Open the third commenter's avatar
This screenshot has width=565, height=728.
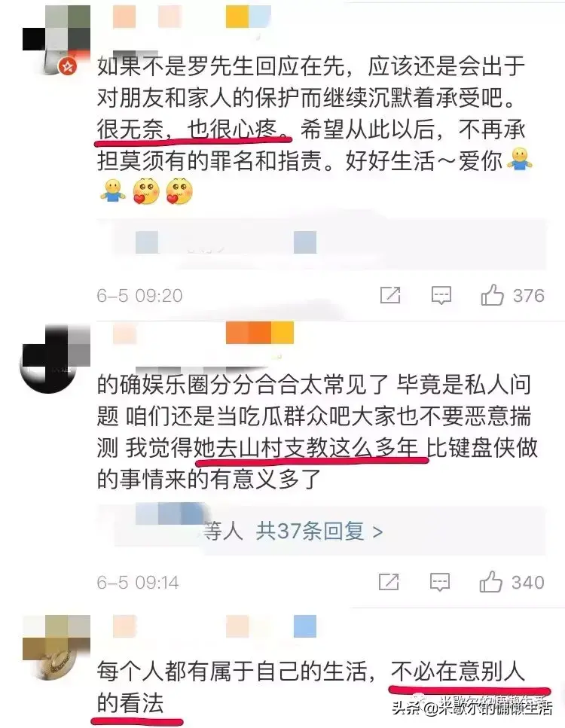[x=56, y=648]
